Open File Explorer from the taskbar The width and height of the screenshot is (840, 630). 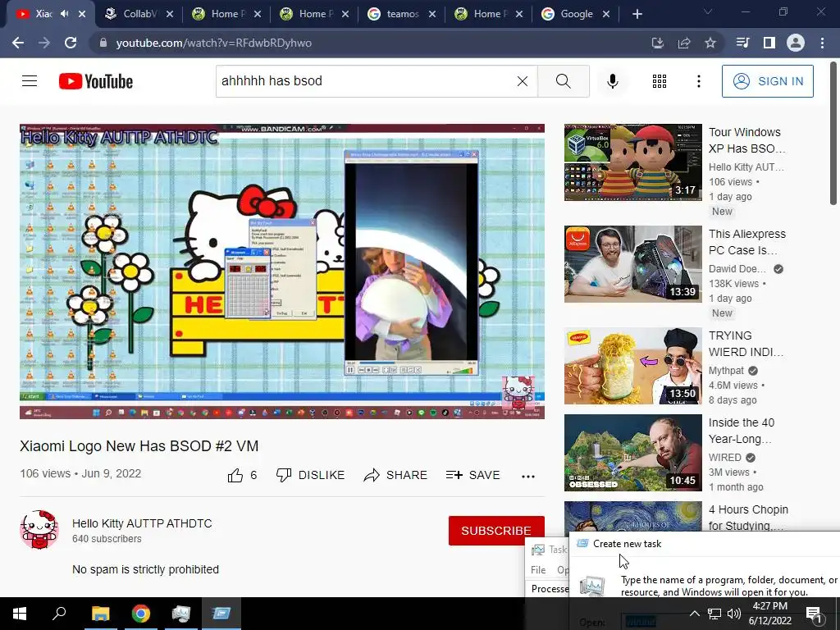coord(100,614)
